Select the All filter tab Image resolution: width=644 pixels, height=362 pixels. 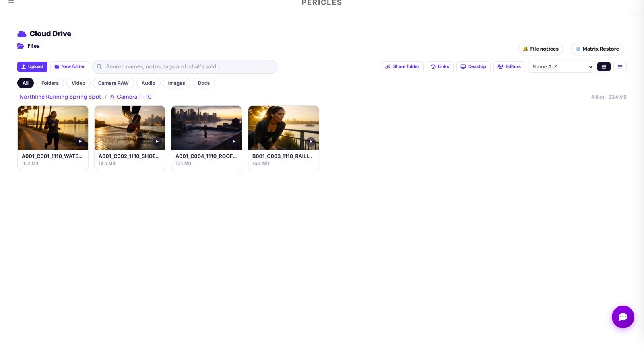tap(25, 83)
